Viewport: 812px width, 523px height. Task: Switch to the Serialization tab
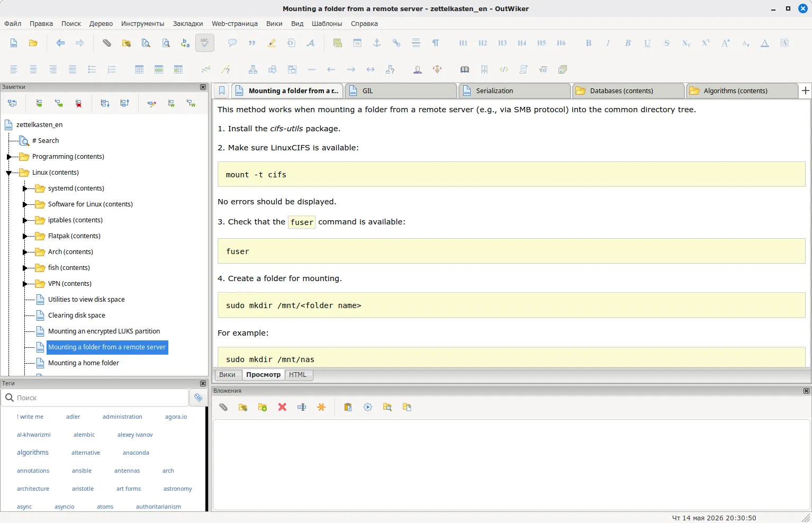(514, 91)
